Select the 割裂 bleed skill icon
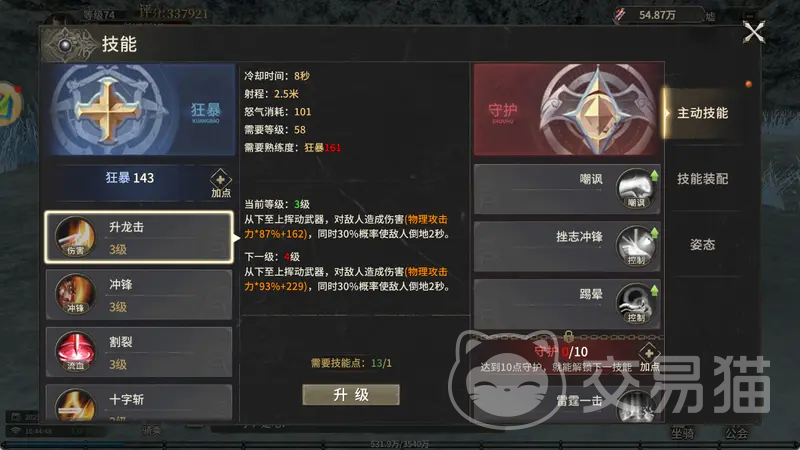 [x=76, y=352]
